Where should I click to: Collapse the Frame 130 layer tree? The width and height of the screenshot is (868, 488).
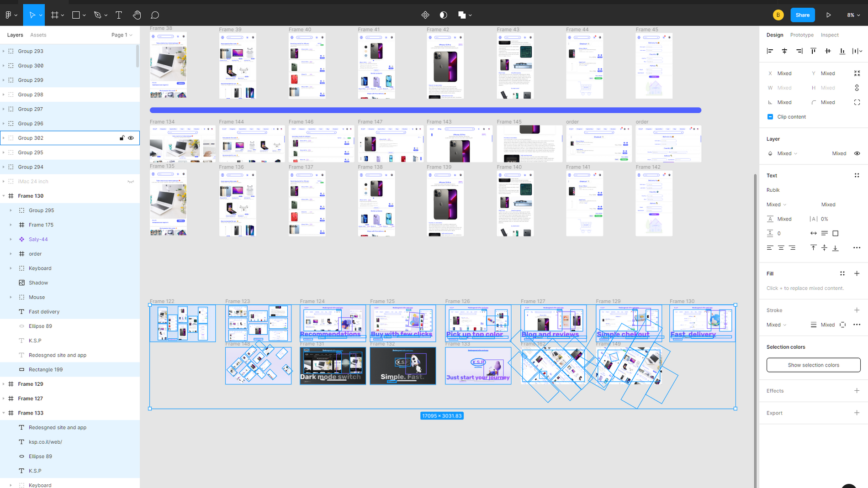pos(4,196)
